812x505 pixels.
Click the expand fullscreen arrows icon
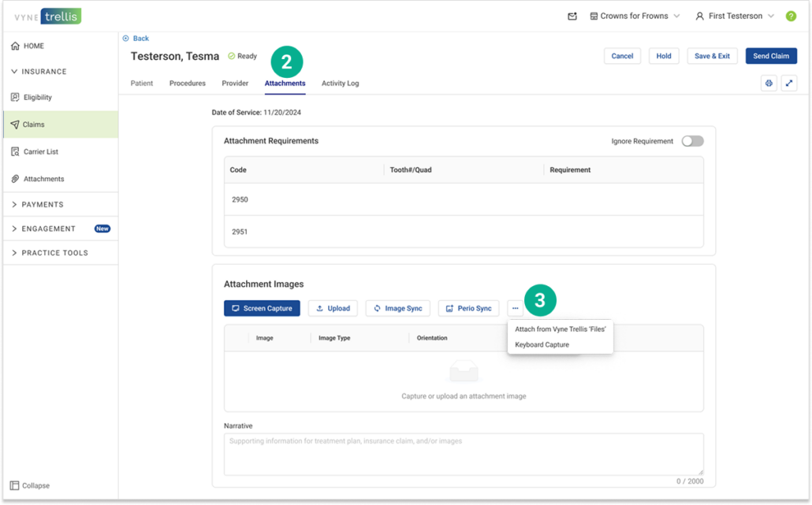coord(788,84)
